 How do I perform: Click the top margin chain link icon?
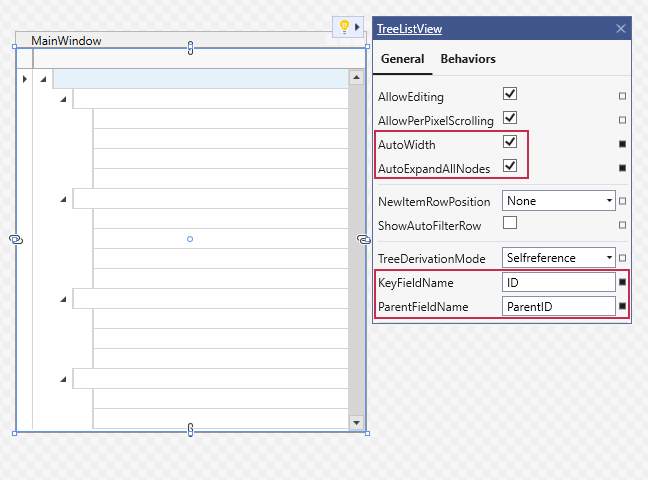[x=190, y=48]
